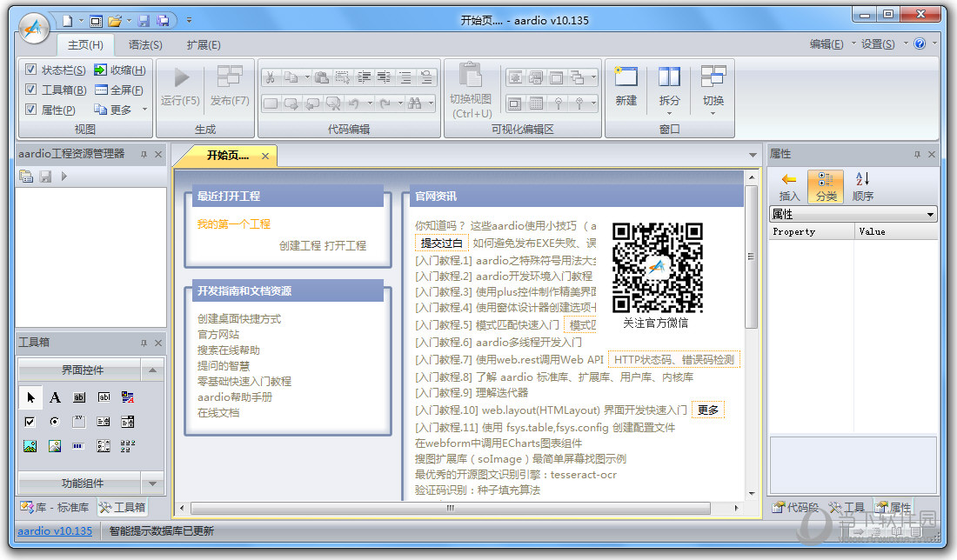Viewport: 957px width, 560px height.
Task: Select the checkbox control in toolbox
Action: point(30,422)
